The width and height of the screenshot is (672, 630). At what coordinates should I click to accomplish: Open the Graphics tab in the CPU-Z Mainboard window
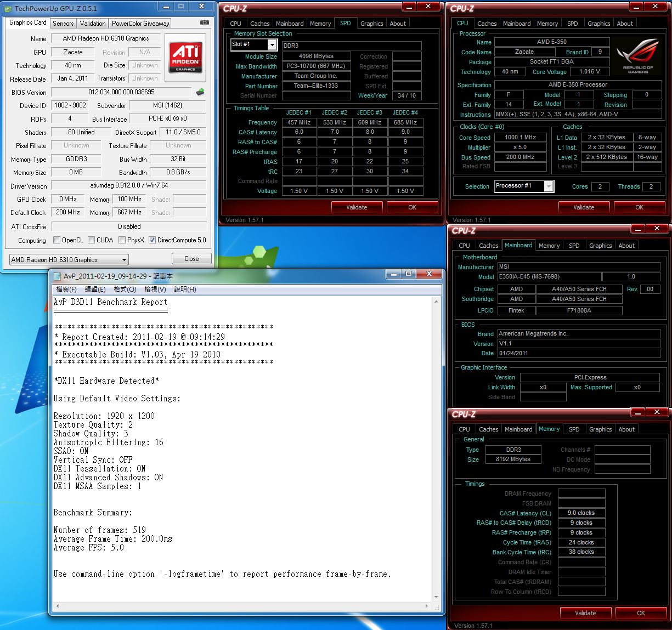pos(601,246)
